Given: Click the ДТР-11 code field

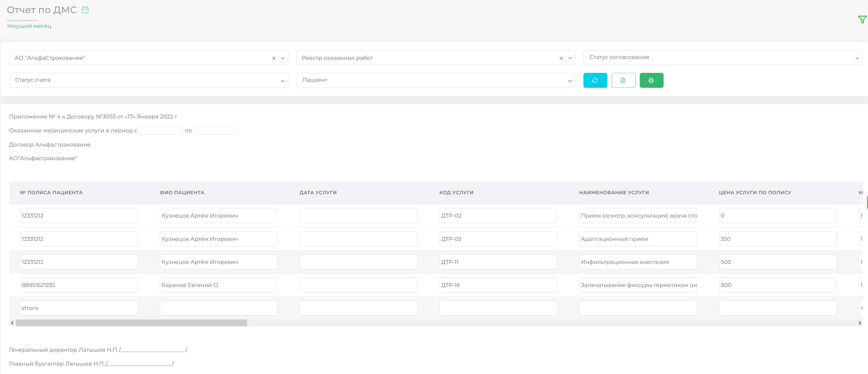Looking at the screenshot, I should point(498,262).
